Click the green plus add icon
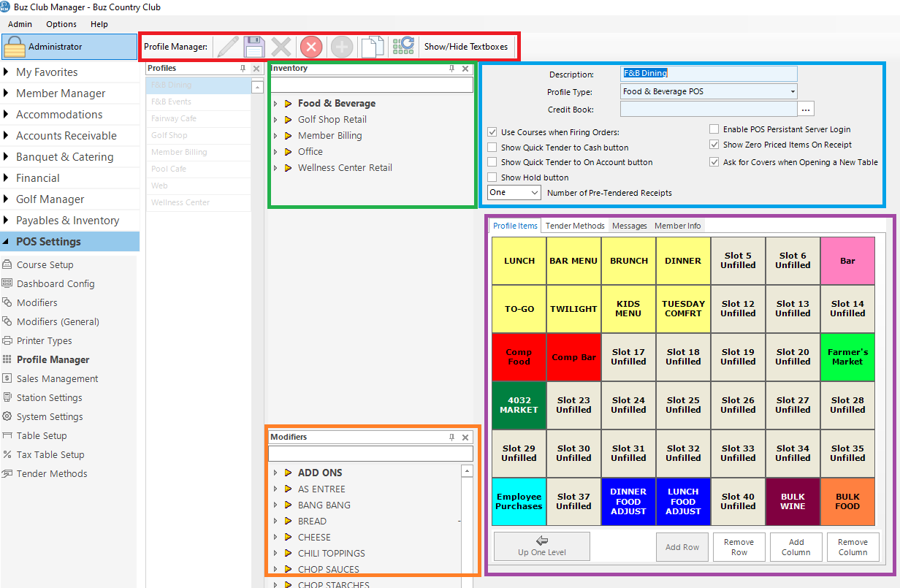The height and width of the screenshot is (588, 900). point(341,47)
